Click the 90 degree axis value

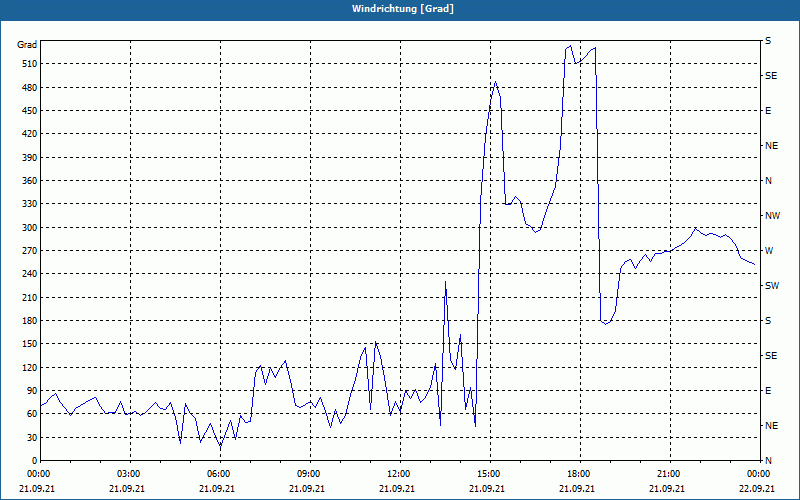[32, 391]
